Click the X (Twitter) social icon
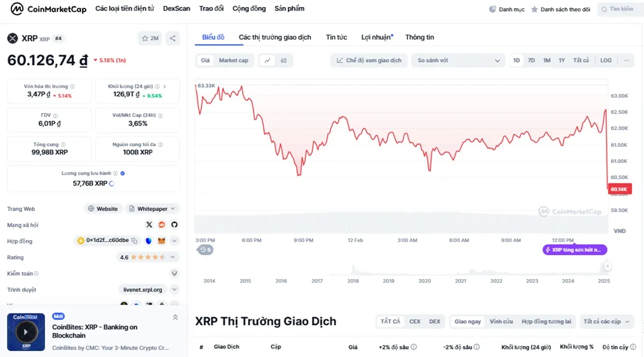 click(x=149, y=225)
